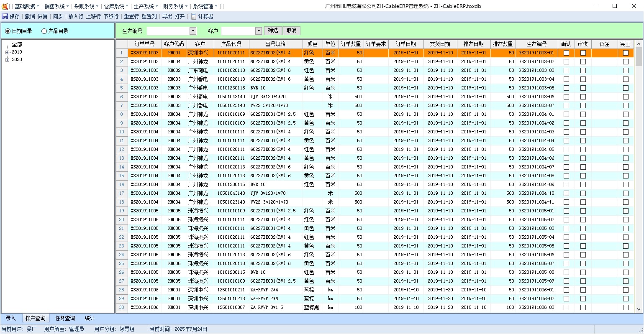Click the 撤销 undo toolbar item
Viewport: 644px width, 334px height.
[30, 16]
